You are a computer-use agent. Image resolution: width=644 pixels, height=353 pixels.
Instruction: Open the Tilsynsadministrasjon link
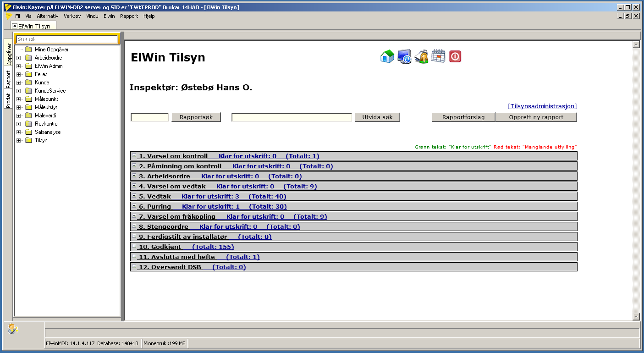542,106
